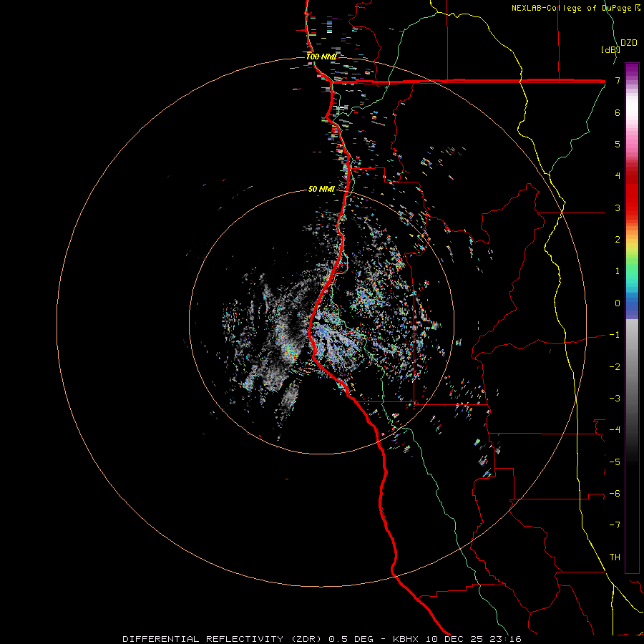Click the '2' value on color scale
This screenshot has width=644, height=644.
click(618, 240)
